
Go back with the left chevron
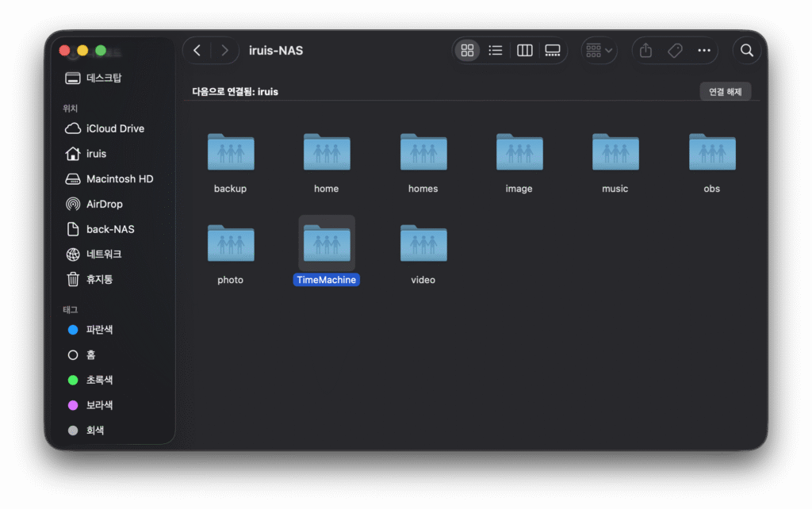click(x=197, y=51)
